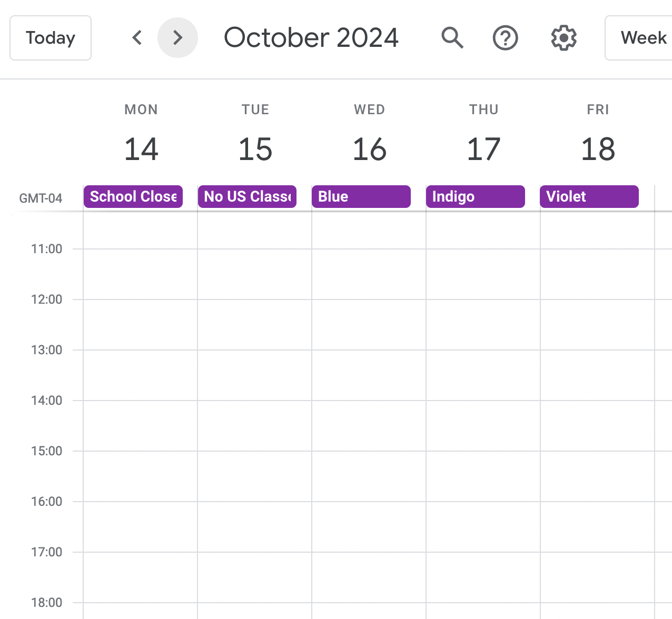Expand the Week view dropdown

639,38
